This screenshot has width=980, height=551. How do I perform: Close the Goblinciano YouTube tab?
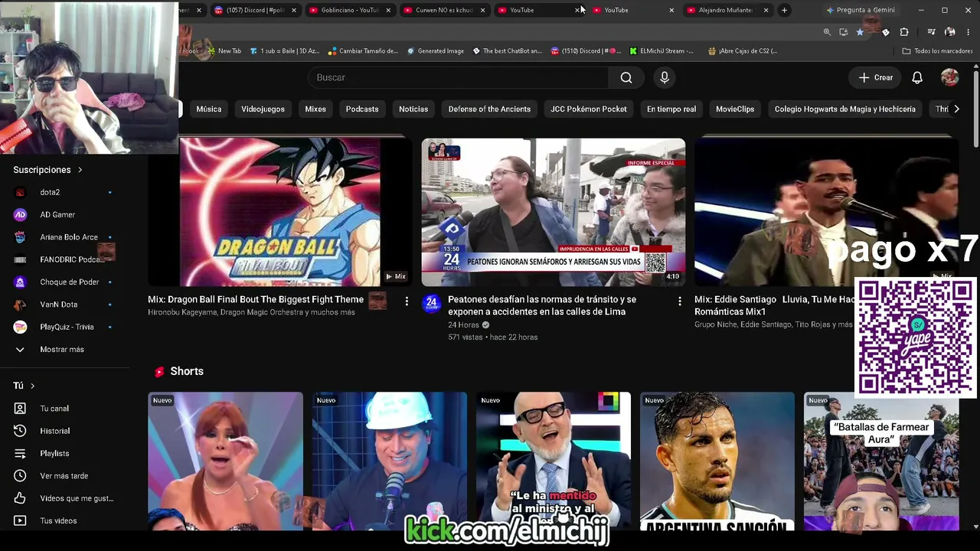[x=388, y=10]
